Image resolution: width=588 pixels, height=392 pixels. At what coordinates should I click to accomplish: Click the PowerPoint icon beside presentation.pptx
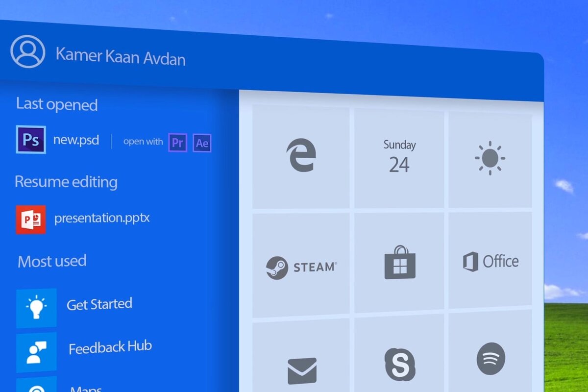pos(31,219)
